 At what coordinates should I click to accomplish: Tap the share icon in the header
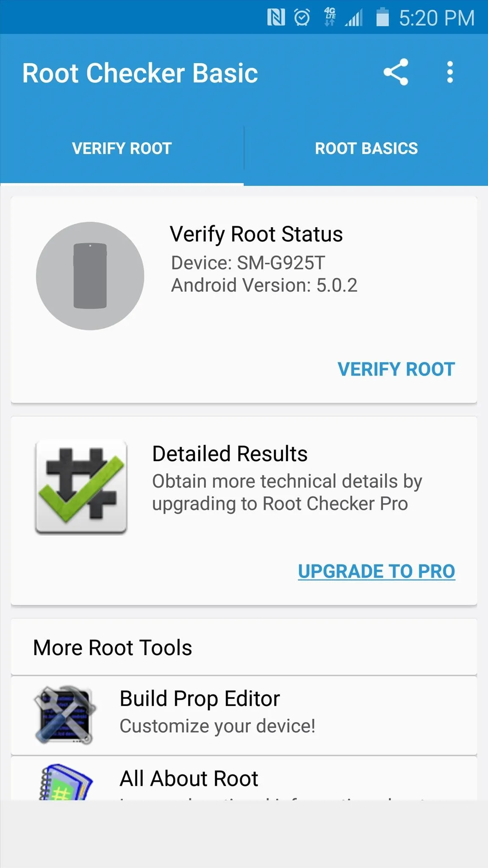396,72
